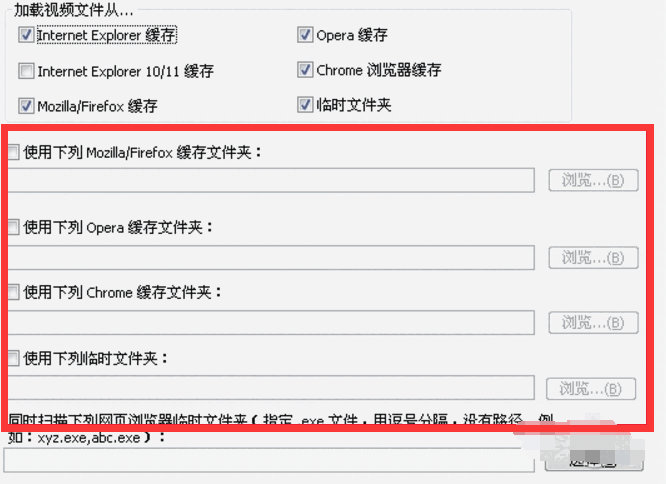This screenshot has width=666, height=484.
Task: Enable 使用下列 Opera 缓存文件夹 option
Action: tap(14, 227)
